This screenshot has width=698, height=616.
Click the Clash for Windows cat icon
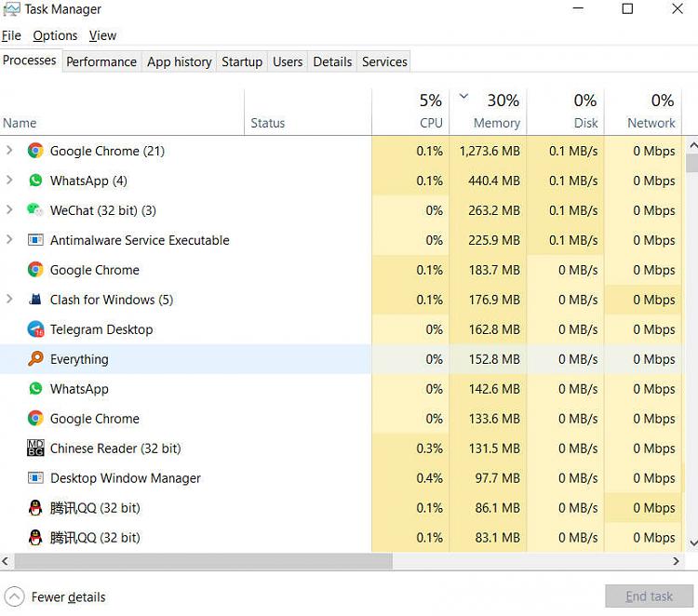coord(35,299)
